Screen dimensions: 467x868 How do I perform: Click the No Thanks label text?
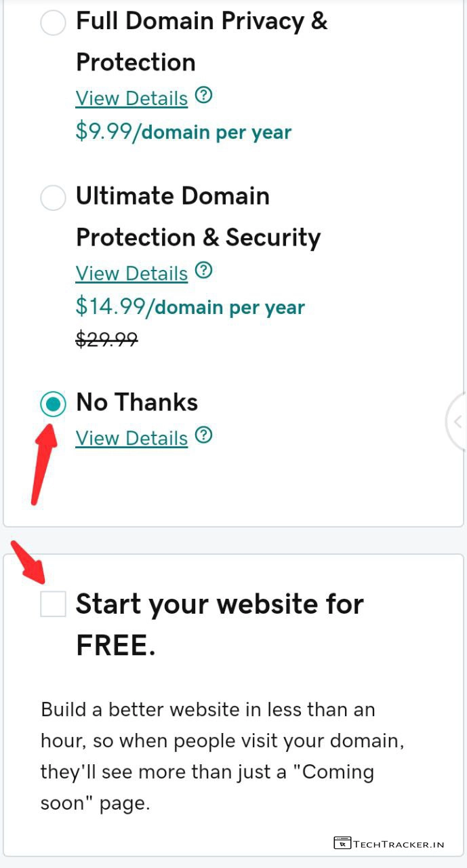(137, 403)
